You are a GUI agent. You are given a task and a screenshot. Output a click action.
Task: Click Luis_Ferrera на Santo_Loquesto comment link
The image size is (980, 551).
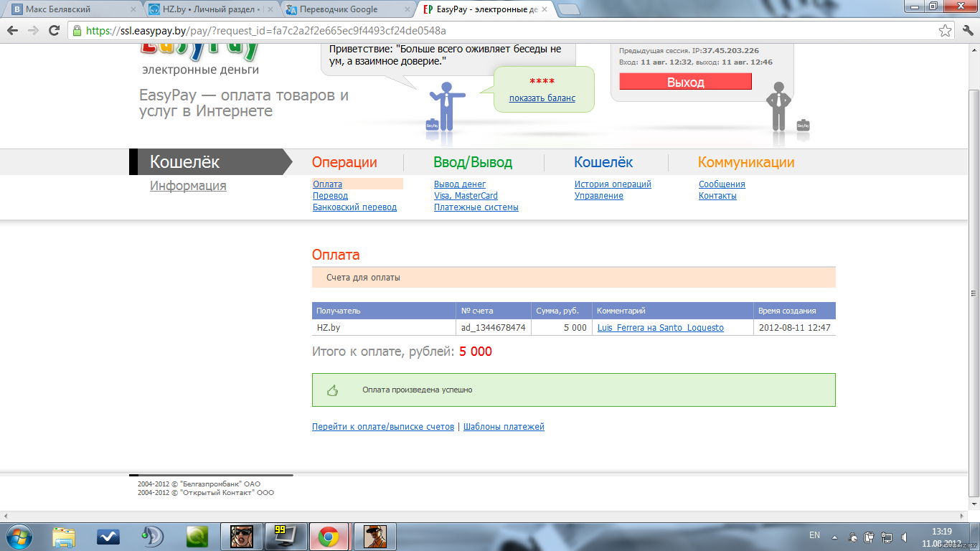click(x=661, y=328)
